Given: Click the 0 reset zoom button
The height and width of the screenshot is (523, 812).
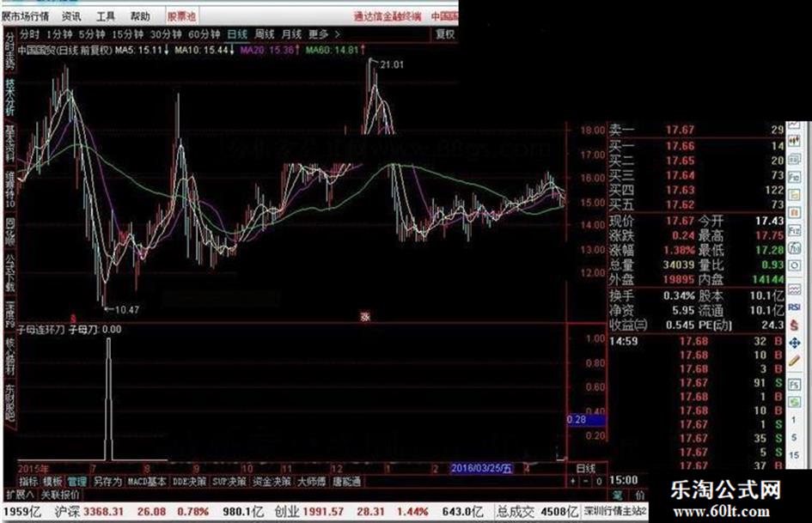Looking at the screenshot, I should [599, 482].
